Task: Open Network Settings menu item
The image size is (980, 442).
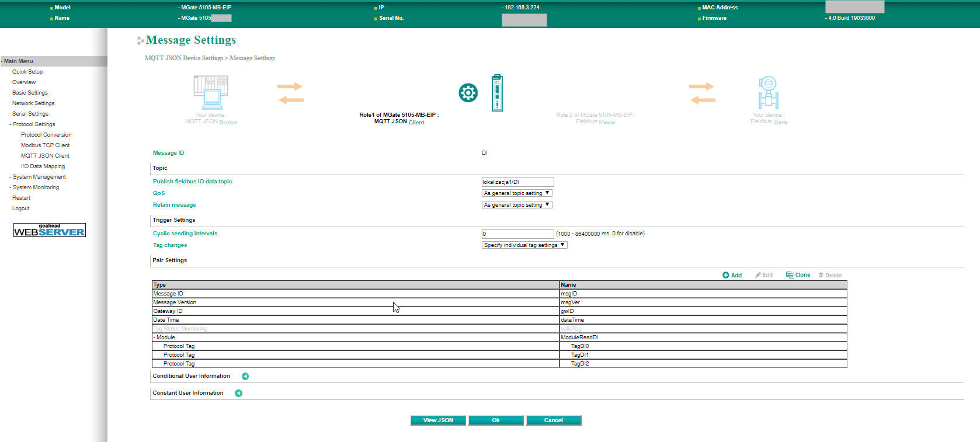Action: pos(33,103)
